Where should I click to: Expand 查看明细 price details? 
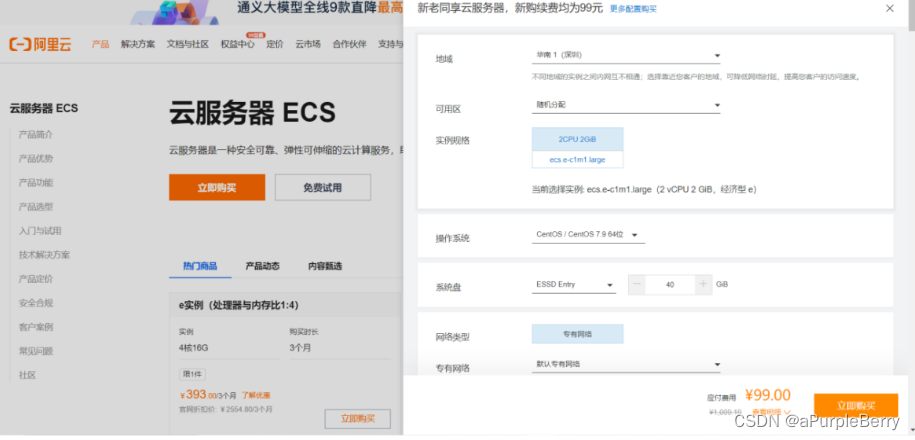click(771, 412)
